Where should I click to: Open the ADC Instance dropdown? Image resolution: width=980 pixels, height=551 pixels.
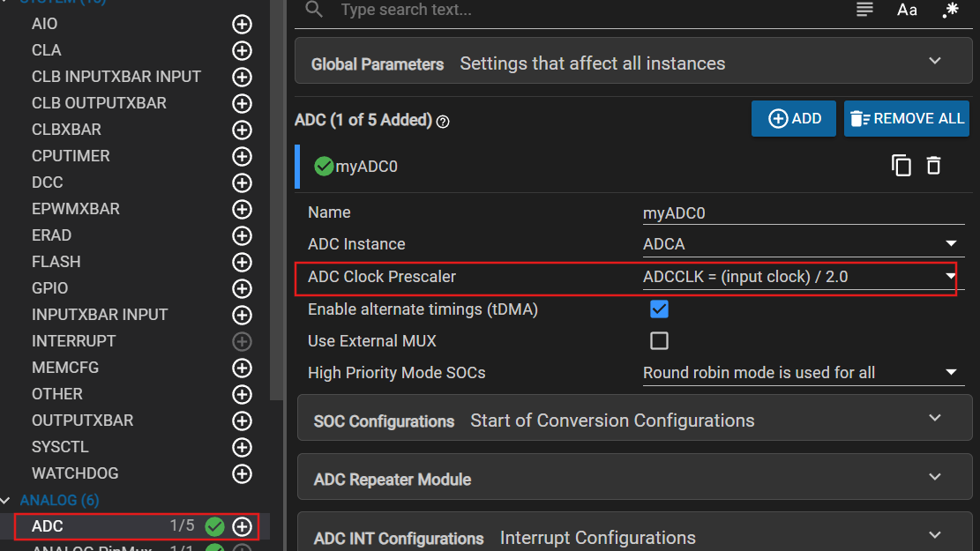tap(803, 243)
